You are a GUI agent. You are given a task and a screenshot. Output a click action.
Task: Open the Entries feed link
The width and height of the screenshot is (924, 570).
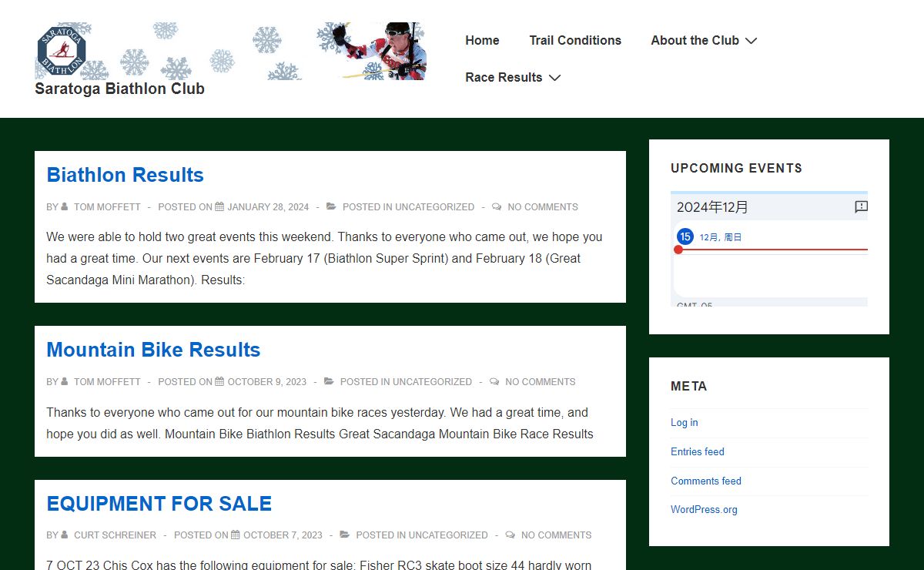tap(698, 452)
